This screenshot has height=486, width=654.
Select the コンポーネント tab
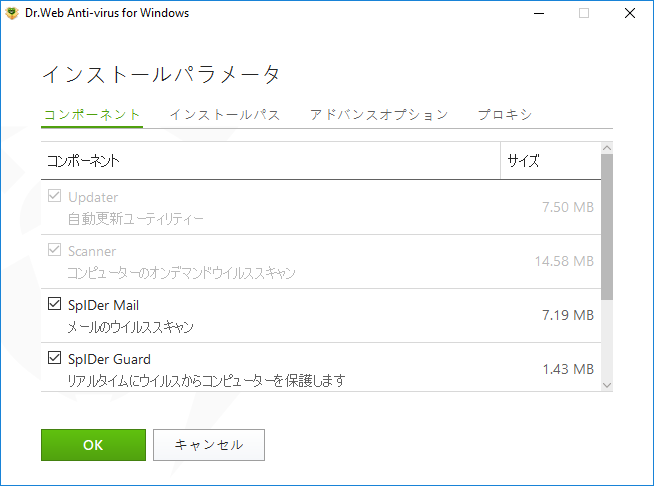pos(92,115)
